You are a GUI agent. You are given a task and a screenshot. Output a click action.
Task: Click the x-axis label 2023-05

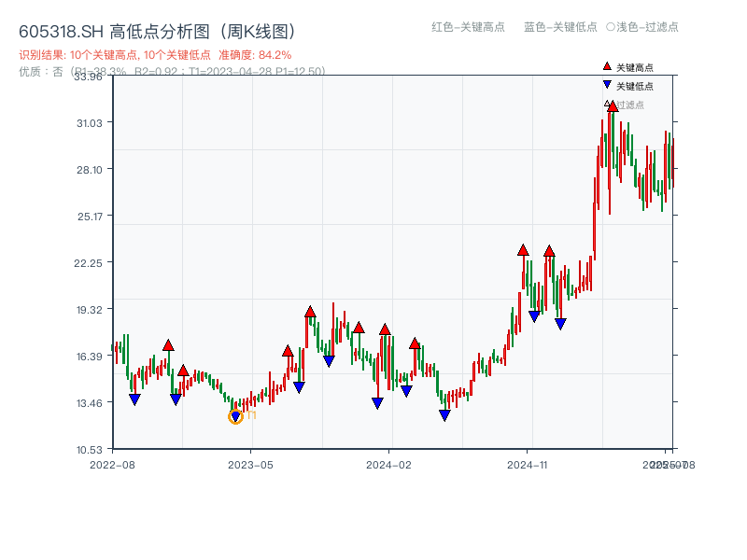[x=249, y=462]
